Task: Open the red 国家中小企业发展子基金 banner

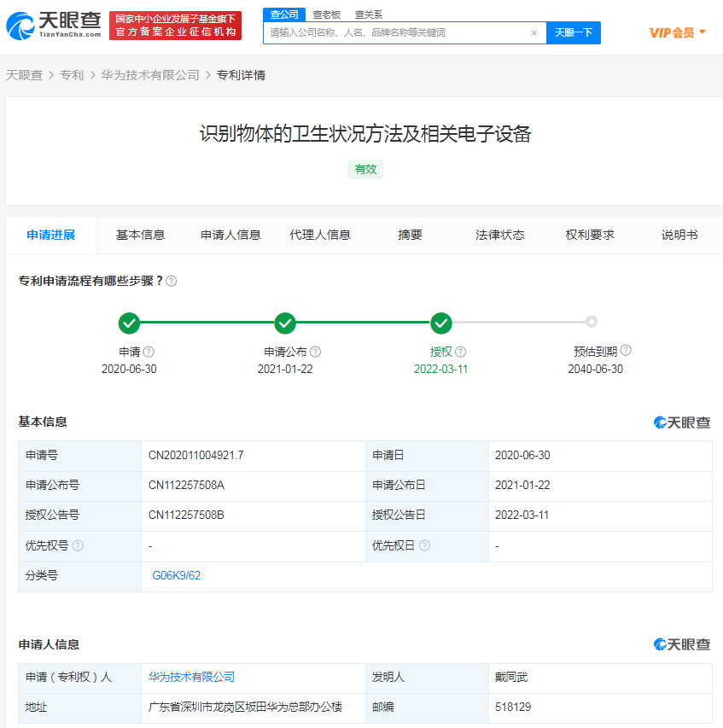Action: point(176,26)
